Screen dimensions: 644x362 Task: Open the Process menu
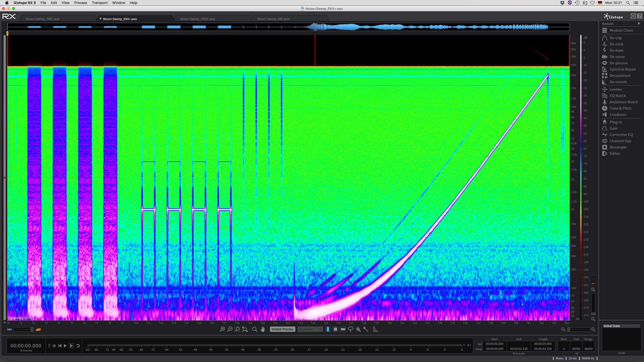pos(80,3)
